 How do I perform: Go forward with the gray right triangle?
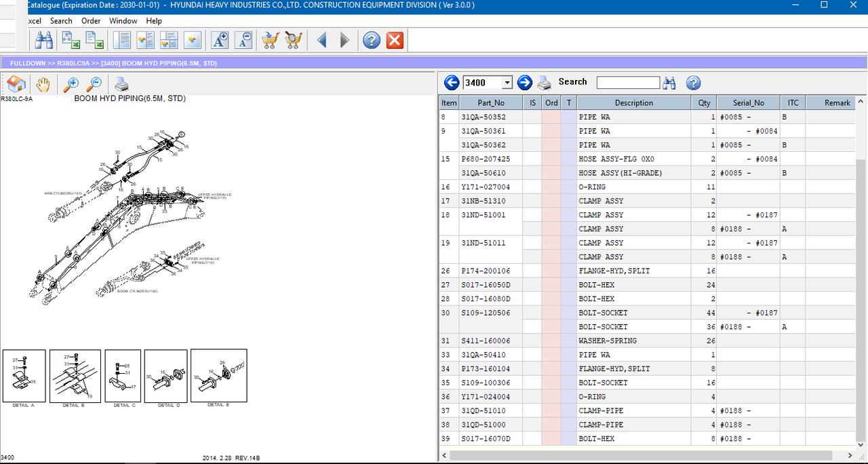pos(344,41)
